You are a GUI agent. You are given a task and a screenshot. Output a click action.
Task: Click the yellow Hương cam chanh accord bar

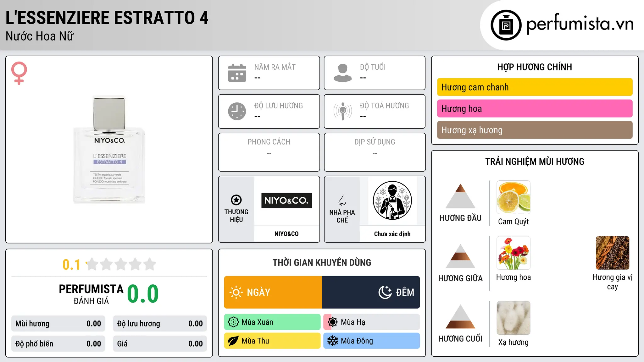click(535, 87)
